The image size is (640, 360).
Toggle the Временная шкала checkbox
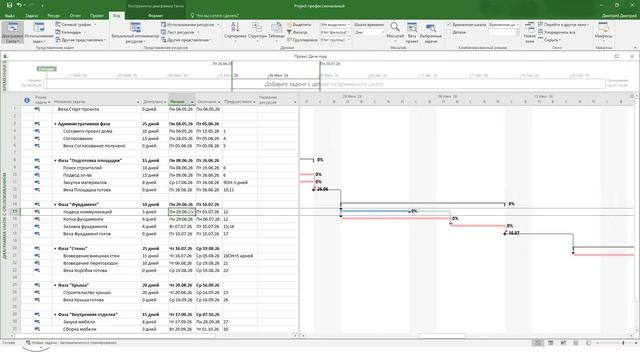pos(449,25)
